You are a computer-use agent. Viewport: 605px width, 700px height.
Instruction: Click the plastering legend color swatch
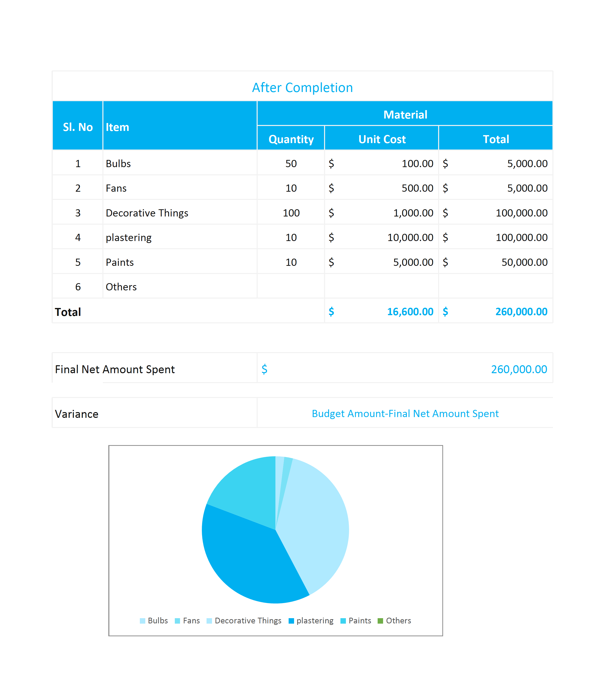pyautogui.click(x=291, y=621)
